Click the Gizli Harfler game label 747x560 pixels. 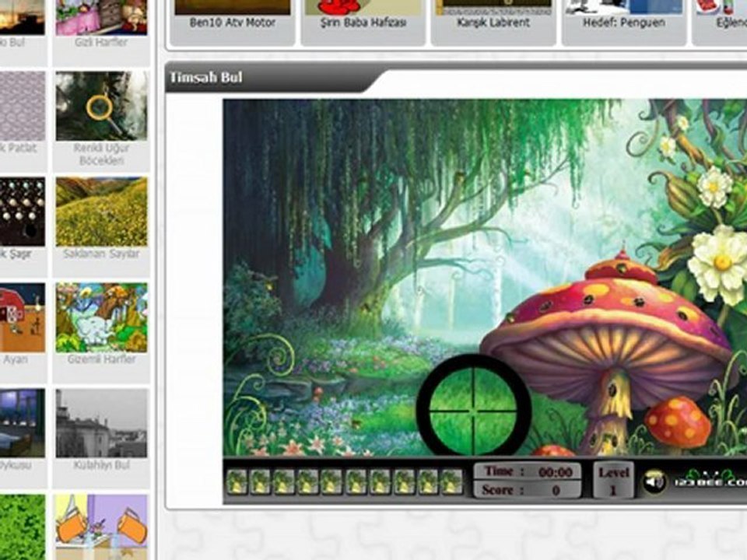pos(101,42)
